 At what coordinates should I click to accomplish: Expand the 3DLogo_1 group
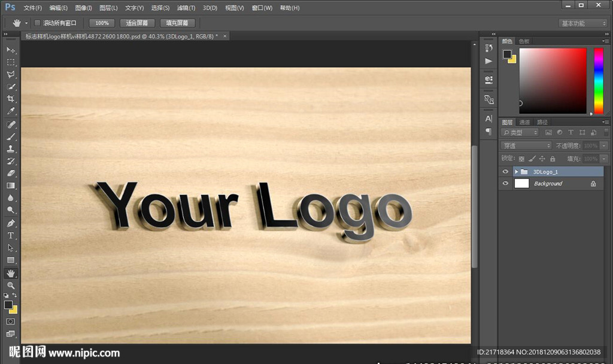coord(517,172)
